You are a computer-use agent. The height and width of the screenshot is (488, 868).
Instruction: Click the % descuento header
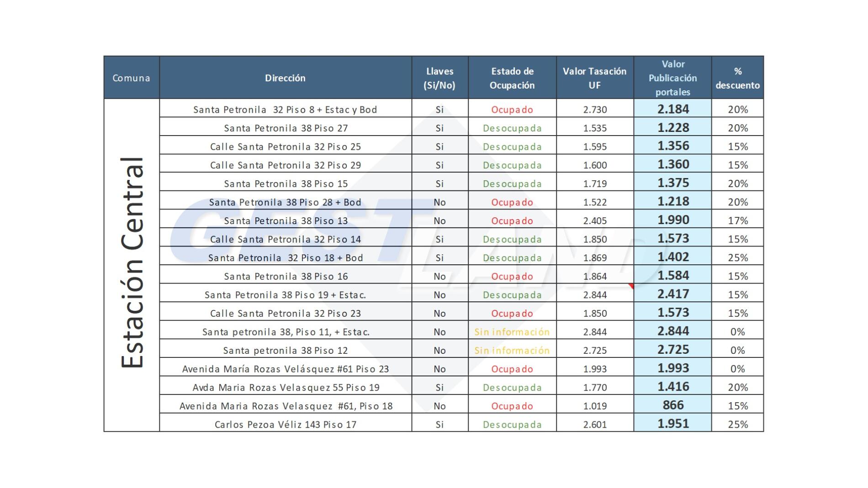[x=737, y=78]
